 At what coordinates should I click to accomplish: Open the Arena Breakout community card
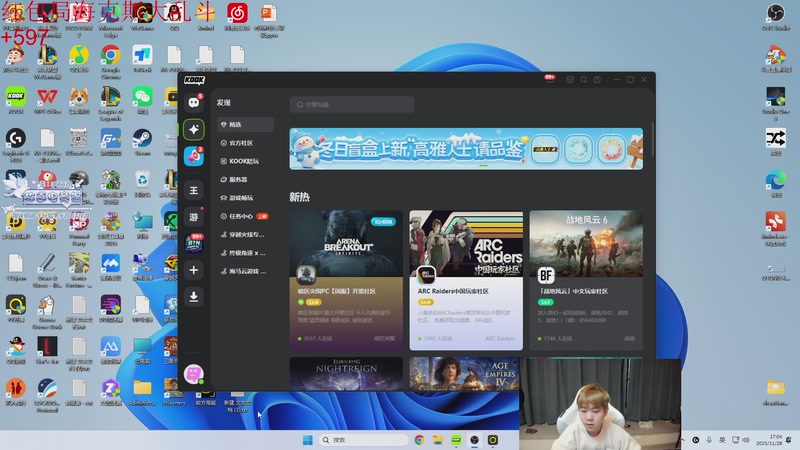[346, 280]
